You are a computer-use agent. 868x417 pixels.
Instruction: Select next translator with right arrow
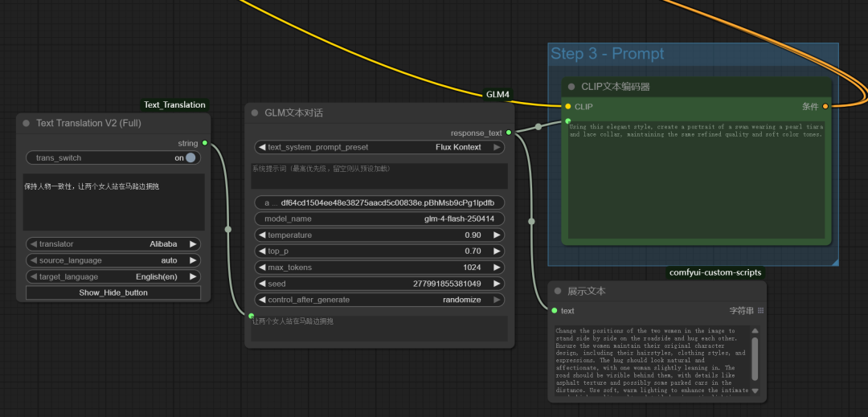(x=193, y=244)
